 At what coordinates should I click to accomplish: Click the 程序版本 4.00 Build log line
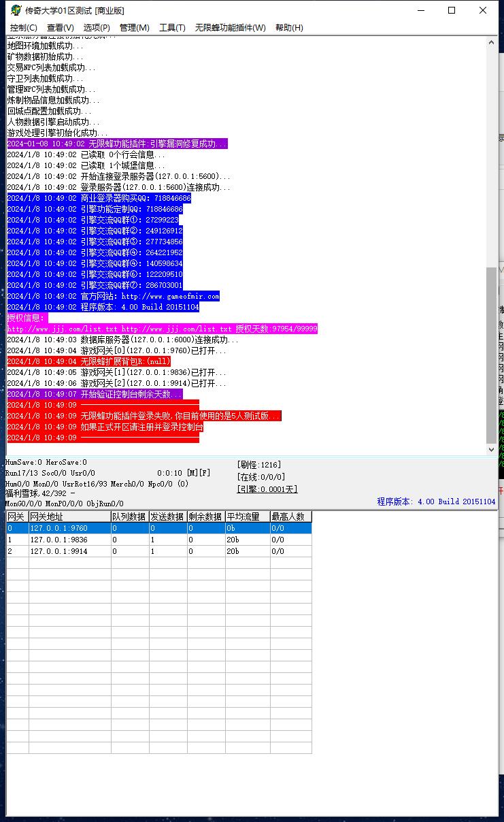103,307
